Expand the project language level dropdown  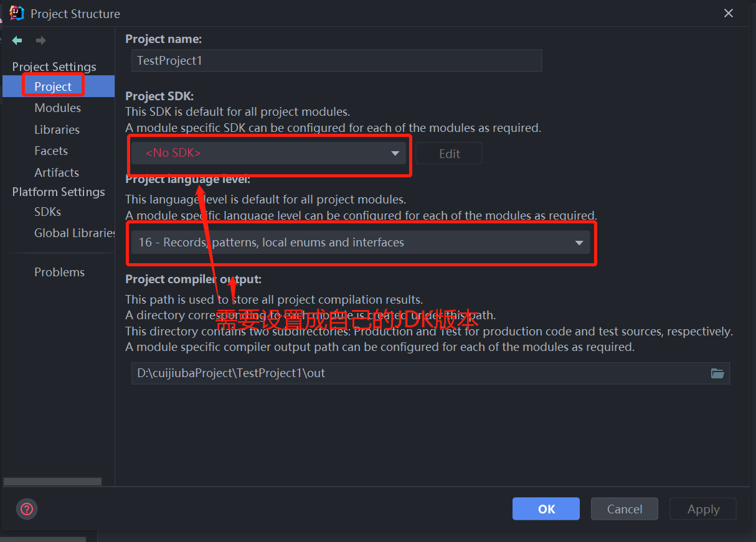pyautogui.click(x=360, y=243)
